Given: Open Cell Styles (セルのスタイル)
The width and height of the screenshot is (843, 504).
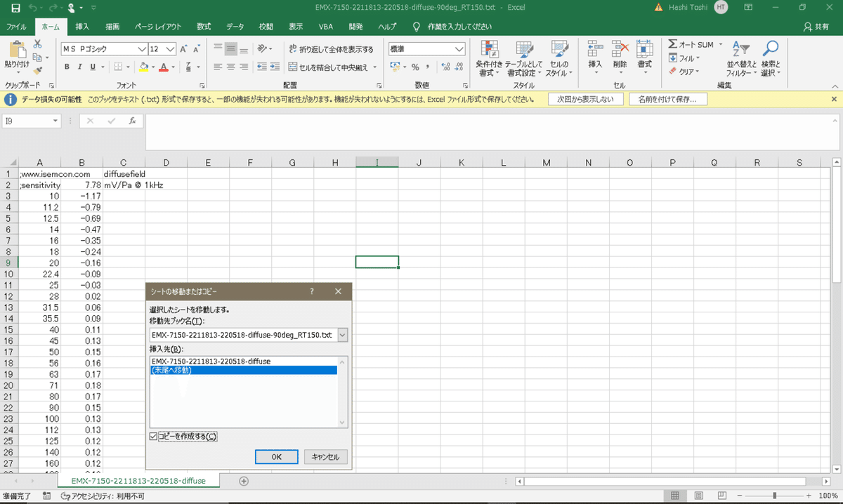Looking at the screenshot, I should coord(559,59).
